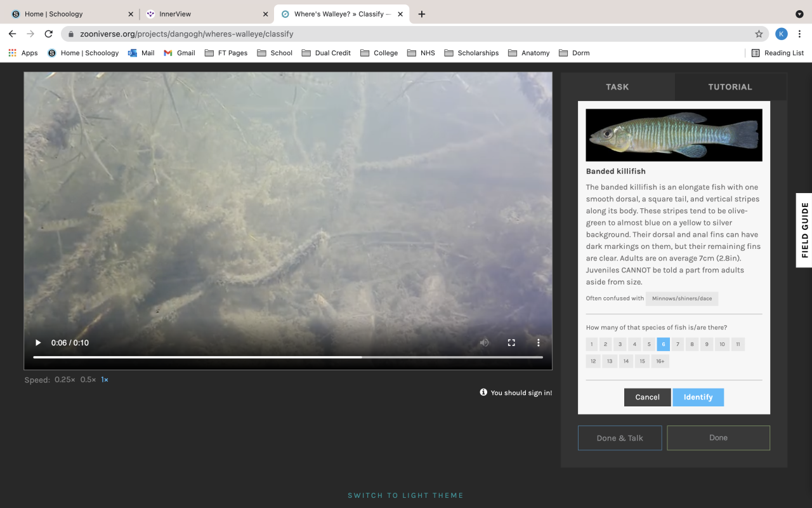Close the Where's Walleye tab
Viewport: 812px width, 508px height.
click(x=400, y=14)
